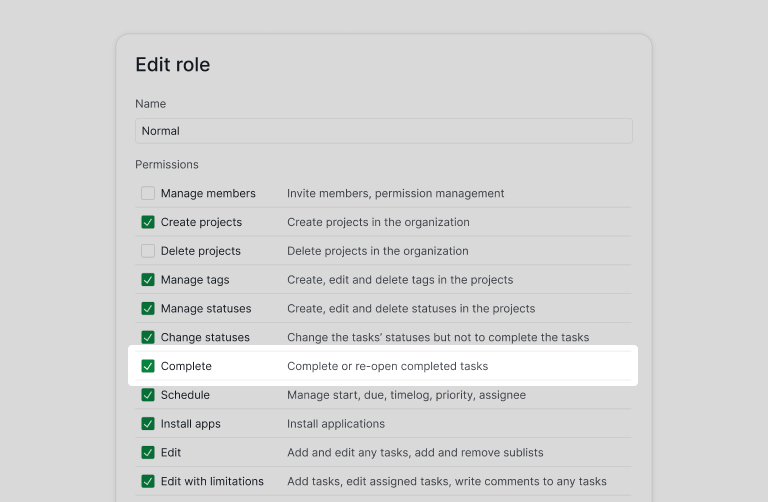Enable the Manage members checkbox
Viewport: 768px width, 502px height.
(148, 193)
